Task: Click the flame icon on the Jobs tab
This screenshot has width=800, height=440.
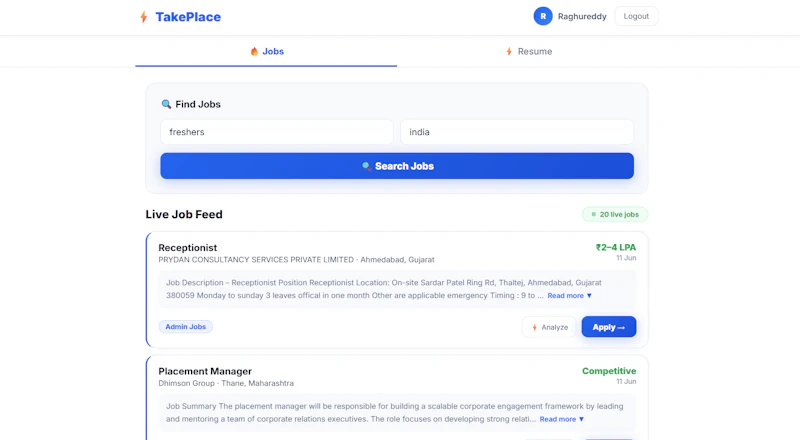Action: tap(254, 51)
